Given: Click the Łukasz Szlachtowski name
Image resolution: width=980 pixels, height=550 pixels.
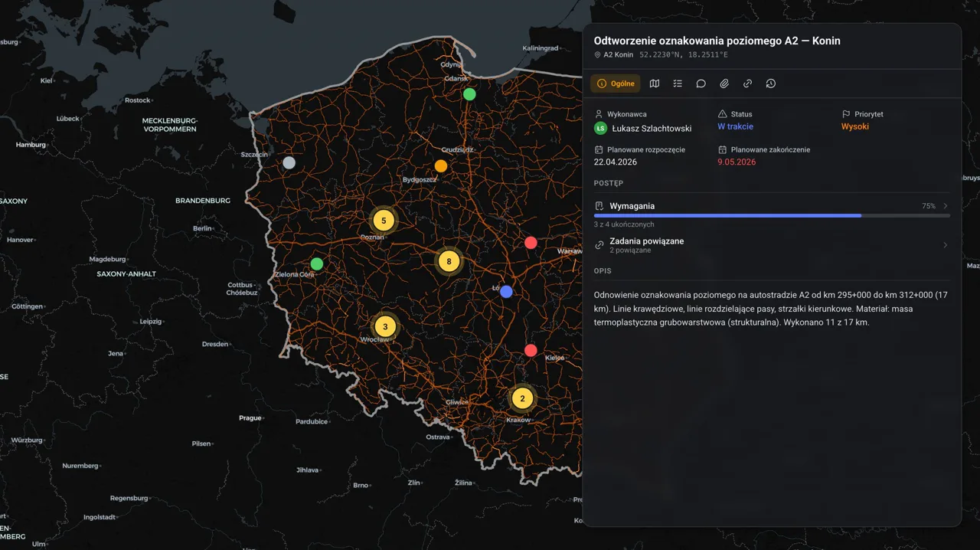Looking at the screenshot, I should pos(652,129).
